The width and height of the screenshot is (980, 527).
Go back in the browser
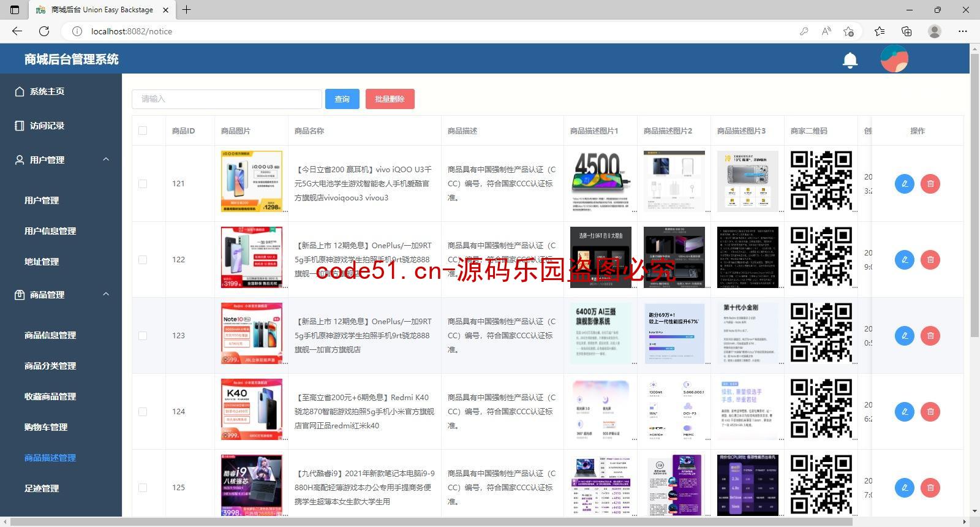click(17, 31)
